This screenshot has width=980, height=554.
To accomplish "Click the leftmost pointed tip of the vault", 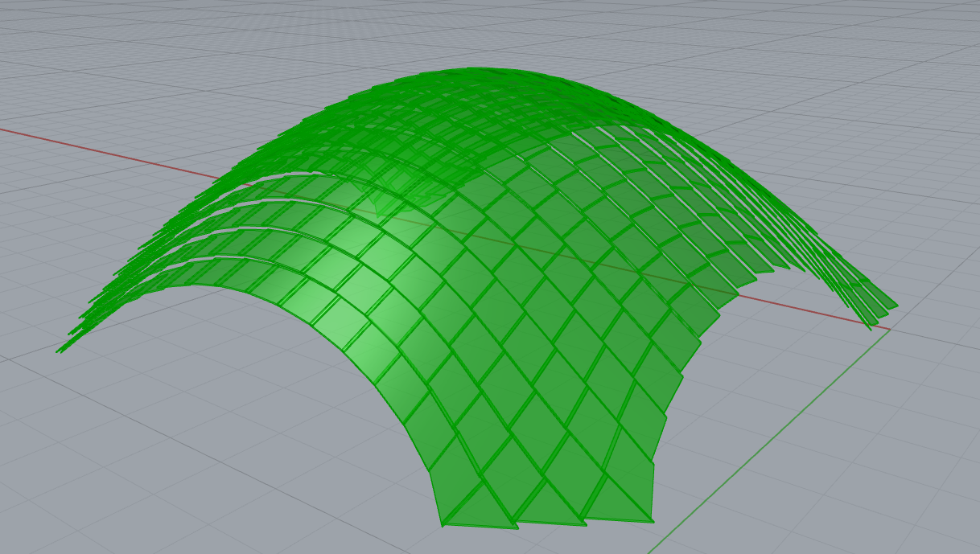I will pyautogui.click(x=59, y=351).
